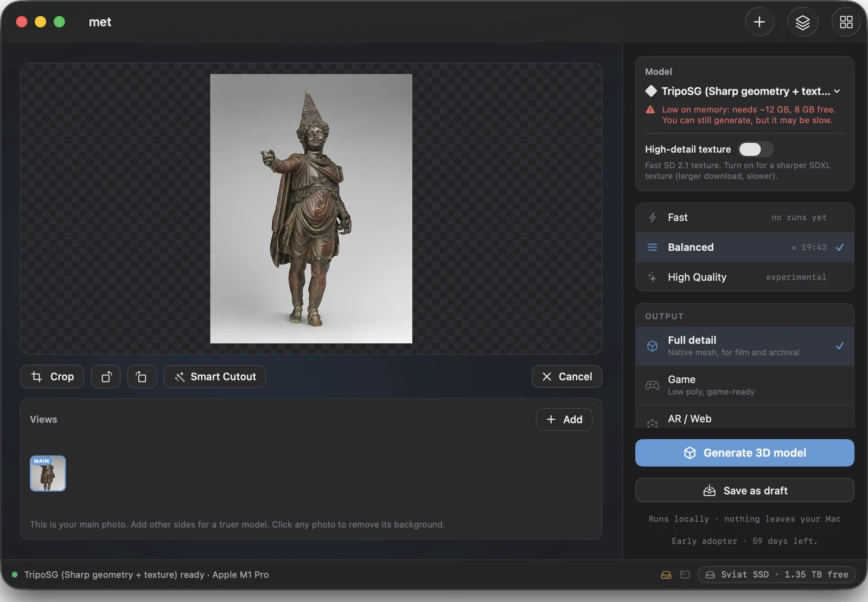Image resolution: width=868 pixels, height=602 pixels.
Task: Open the layers stack icon
Action: (x=802, y=22)
